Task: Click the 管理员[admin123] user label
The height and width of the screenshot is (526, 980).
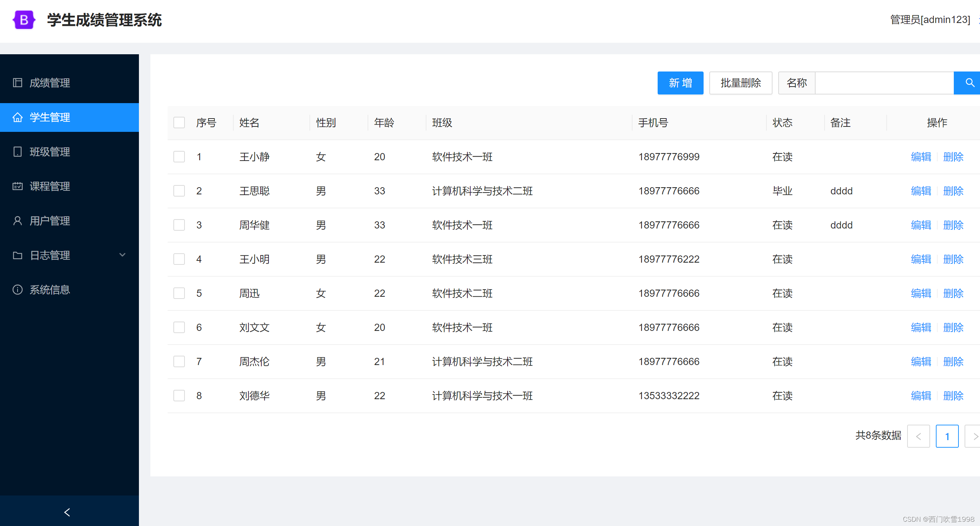Action: coord(930,19)
